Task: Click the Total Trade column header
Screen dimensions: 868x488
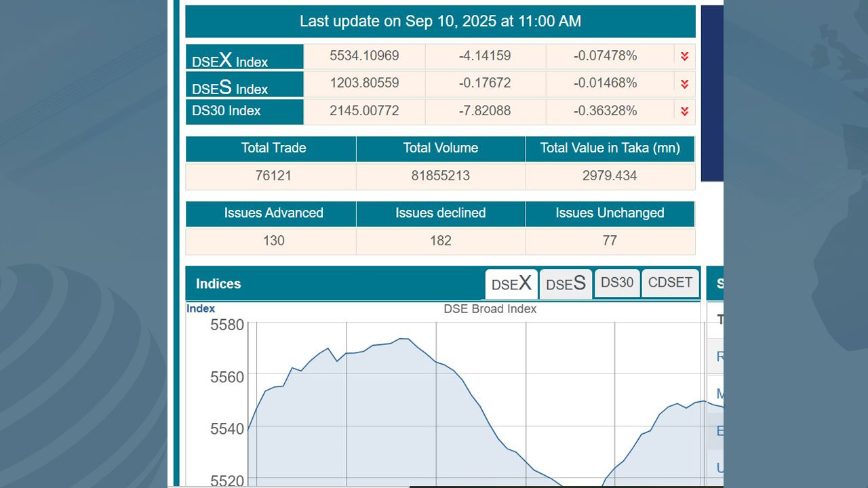Action: pyautogui.click(x=273, y=148)
